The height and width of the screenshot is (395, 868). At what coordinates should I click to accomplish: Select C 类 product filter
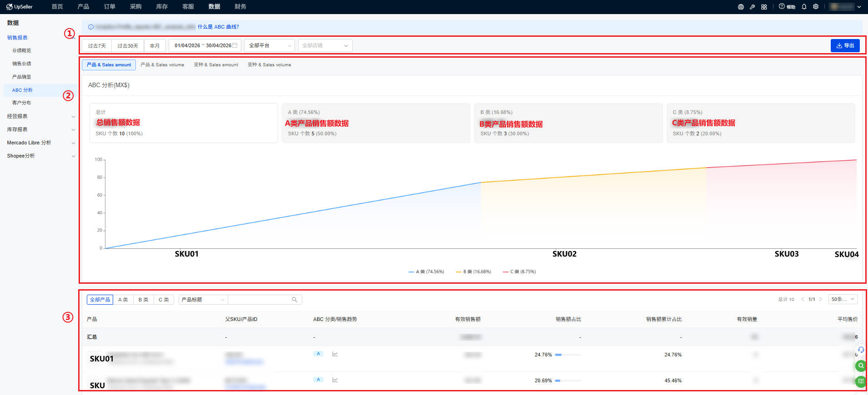[164, 300]
